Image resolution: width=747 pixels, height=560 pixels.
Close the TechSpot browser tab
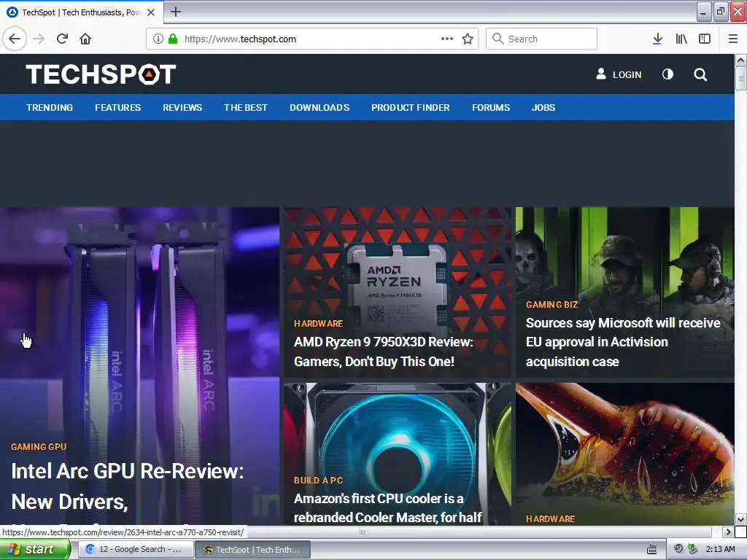coord(151,12)
